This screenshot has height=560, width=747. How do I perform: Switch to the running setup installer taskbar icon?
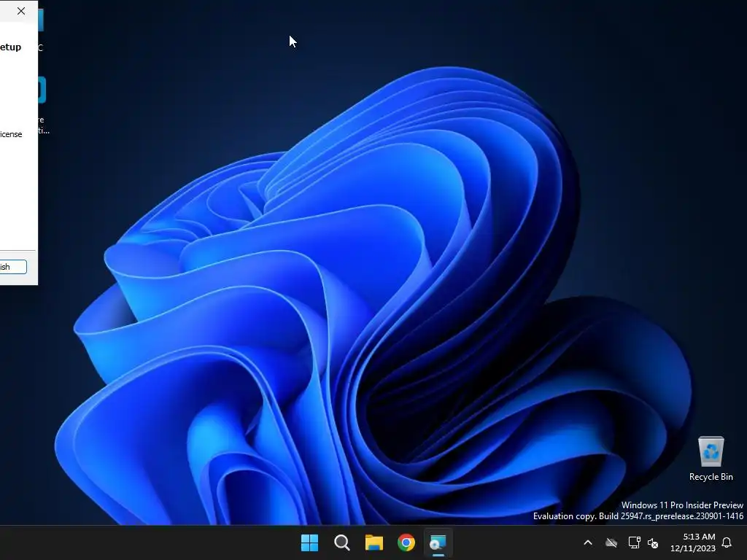(x=438, y=542)
